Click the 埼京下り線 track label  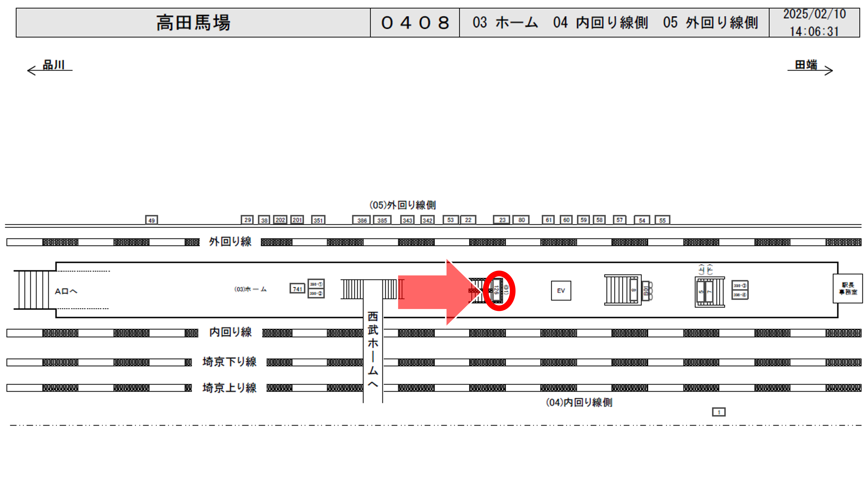click(229, 362)
